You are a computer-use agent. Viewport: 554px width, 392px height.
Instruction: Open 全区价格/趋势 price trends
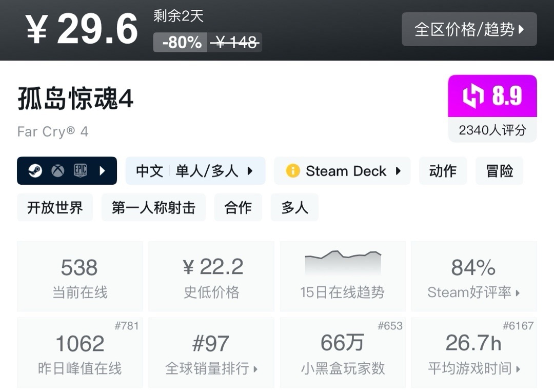(x=469, y=29)
